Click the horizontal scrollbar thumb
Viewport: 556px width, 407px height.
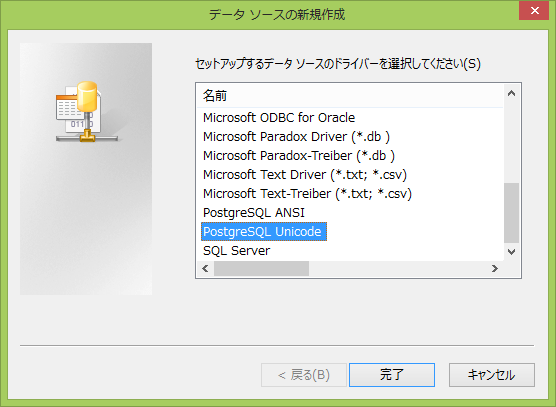261,268
